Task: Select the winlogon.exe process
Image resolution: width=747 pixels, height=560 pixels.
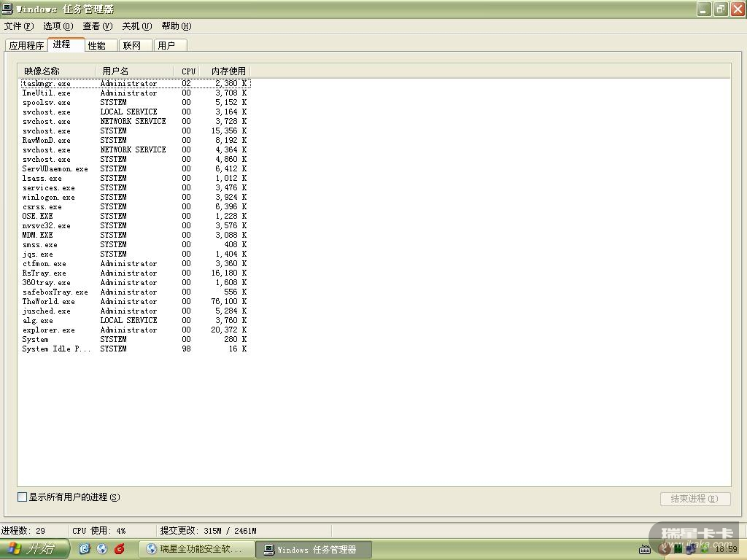Action: pos(136,197)
